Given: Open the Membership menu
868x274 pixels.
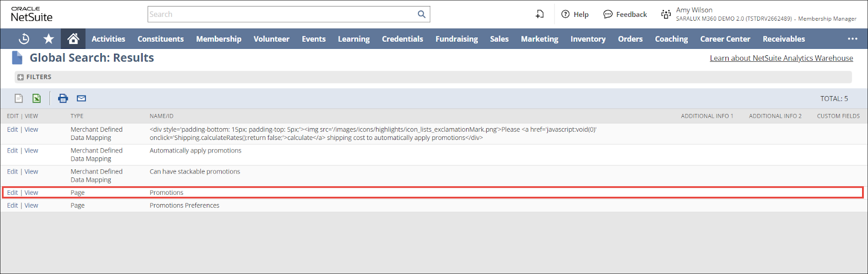Looking at the screenshot, I should coord(219,39).
